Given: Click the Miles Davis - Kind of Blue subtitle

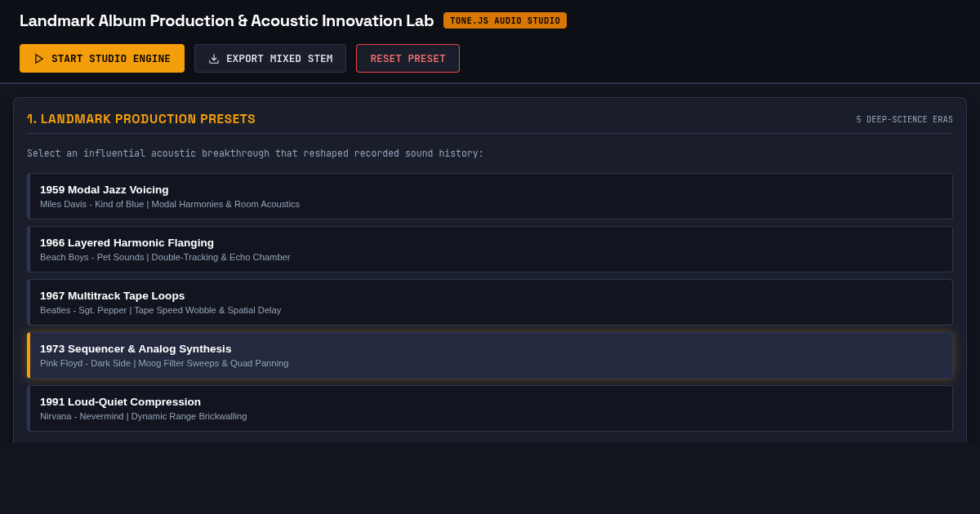Looking at the screenshot, I should tap(170, 204).
